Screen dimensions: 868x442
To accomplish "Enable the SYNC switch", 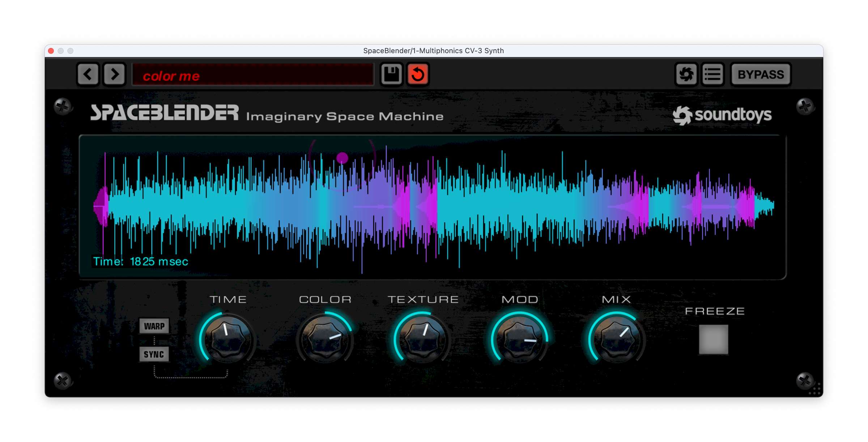I will (x=154, y=354).
